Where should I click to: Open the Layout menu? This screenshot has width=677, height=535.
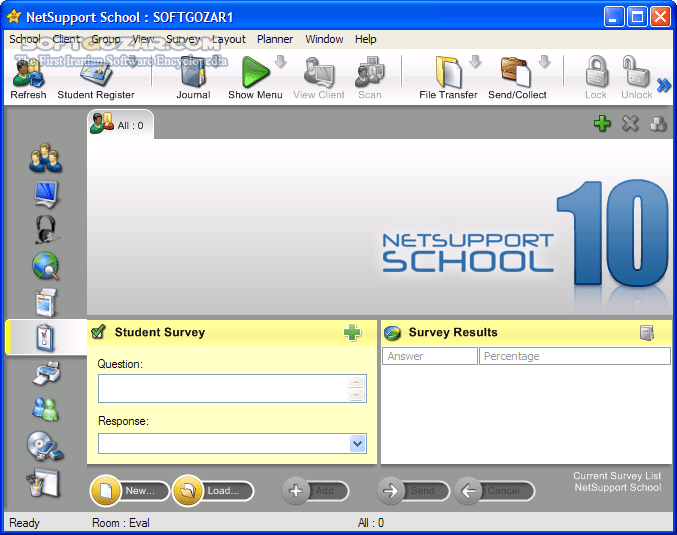[x=228, y=39]
